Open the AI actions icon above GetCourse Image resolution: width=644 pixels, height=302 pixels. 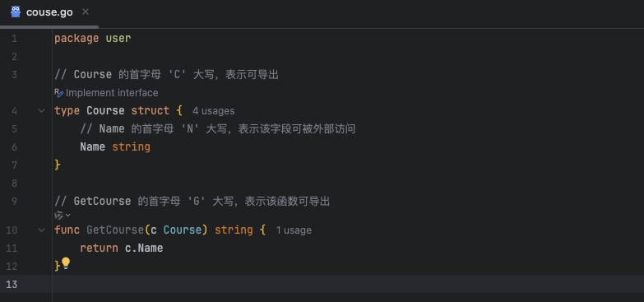59,216
